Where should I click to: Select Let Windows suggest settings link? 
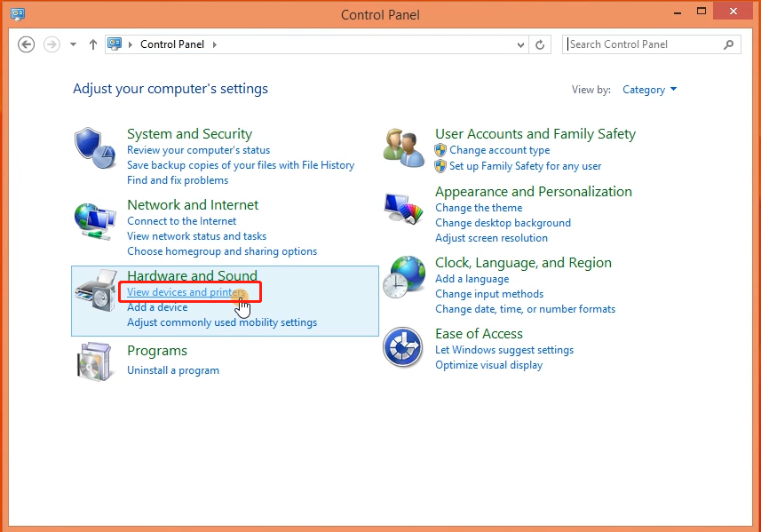pyautogui.click(x=504, y=350)
